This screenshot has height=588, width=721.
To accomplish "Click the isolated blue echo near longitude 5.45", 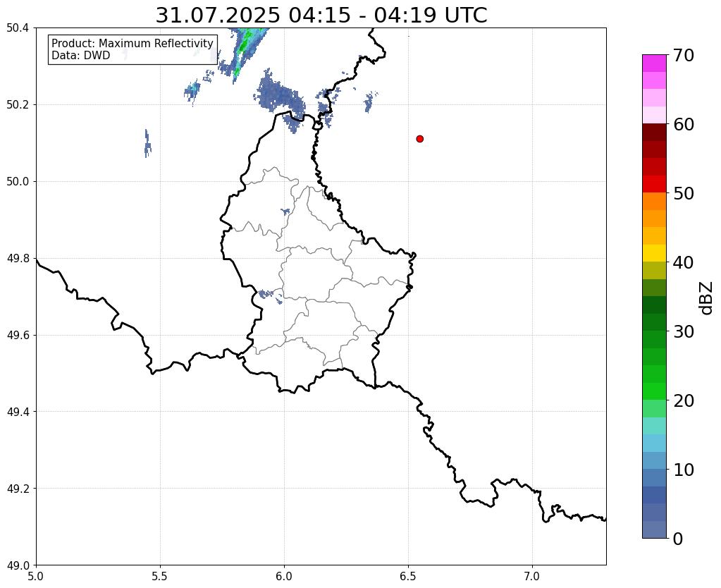I will (x=147, y=144).
